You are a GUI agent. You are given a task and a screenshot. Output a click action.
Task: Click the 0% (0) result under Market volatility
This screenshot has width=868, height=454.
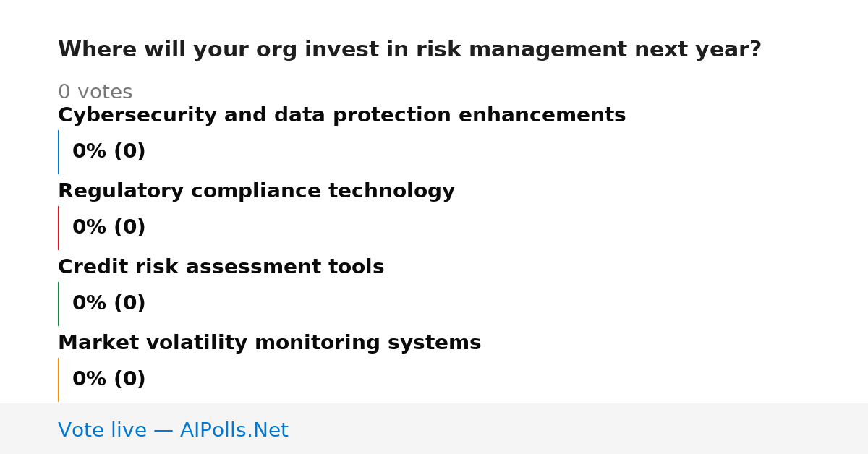click(x=109, y=380)
